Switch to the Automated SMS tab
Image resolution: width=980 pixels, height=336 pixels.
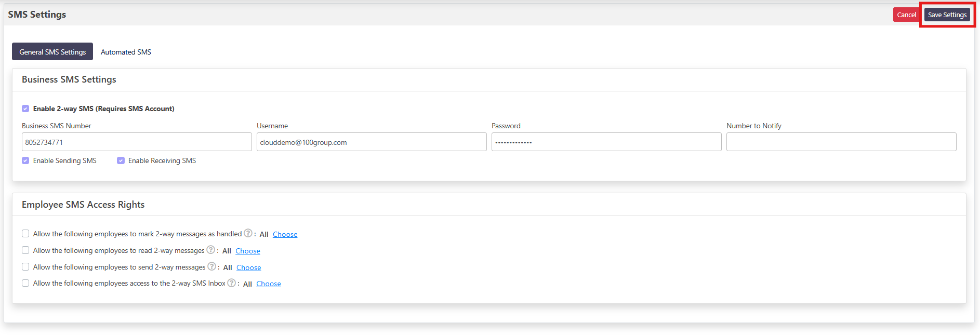pyautogui.click(x=126, y=52)
